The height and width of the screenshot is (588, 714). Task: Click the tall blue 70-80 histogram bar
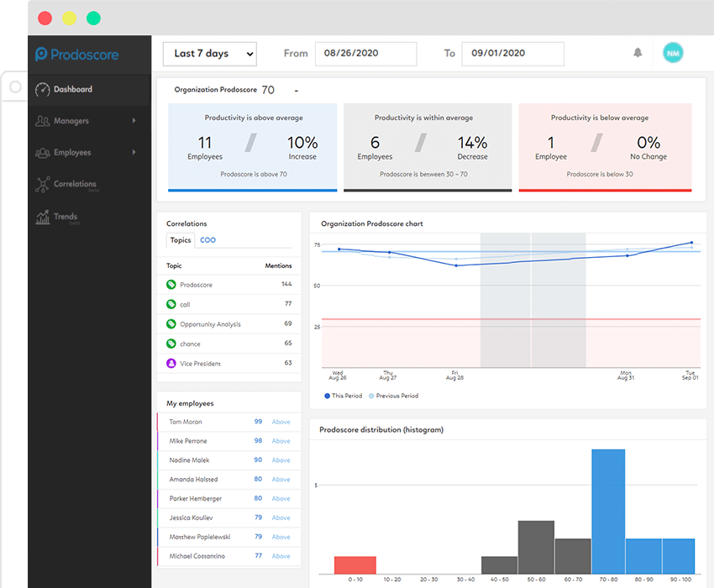click(x=608, y=512)
